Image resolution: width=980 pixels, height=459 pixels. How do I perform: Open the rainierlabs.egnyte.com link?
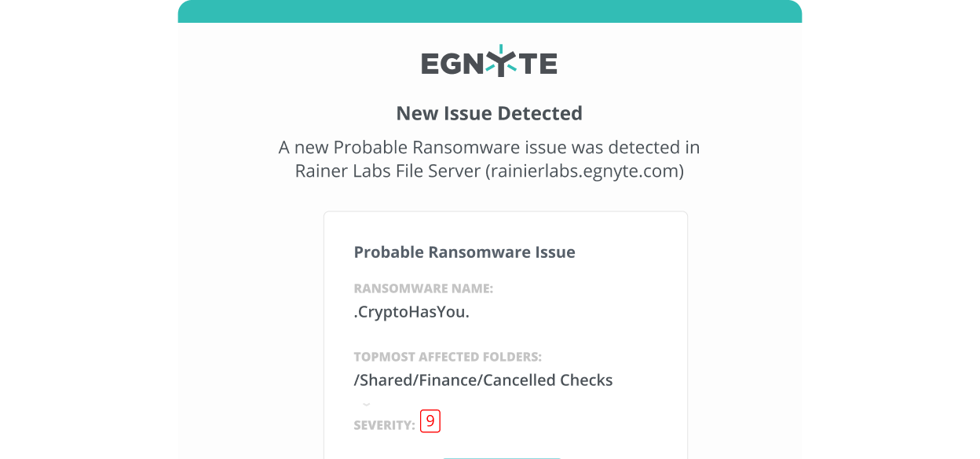[x=583, y=171]
